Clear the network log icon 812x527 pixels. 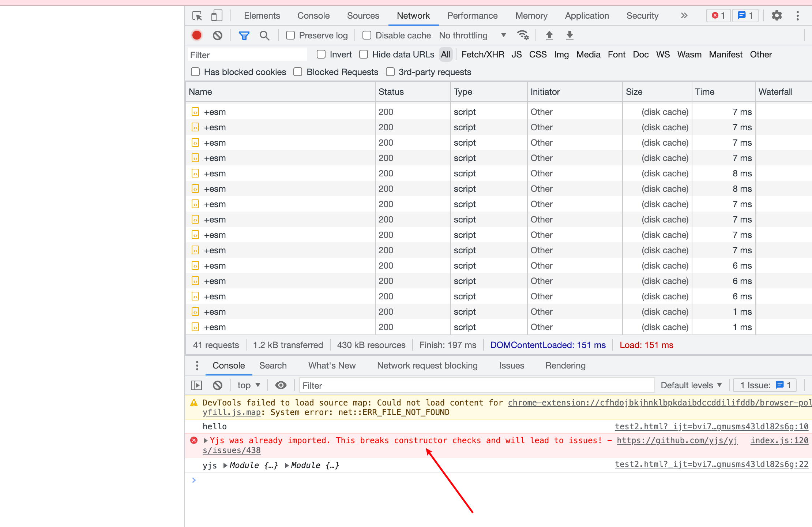(x=218, y=35)
